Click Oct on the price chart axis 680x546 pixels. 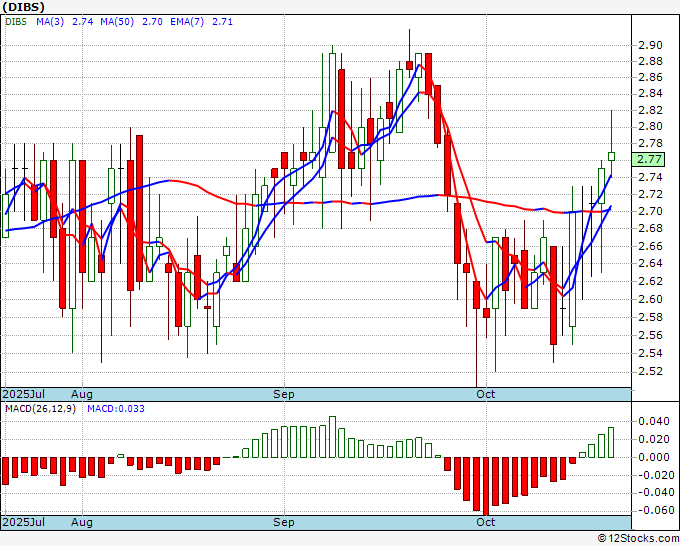486,394
